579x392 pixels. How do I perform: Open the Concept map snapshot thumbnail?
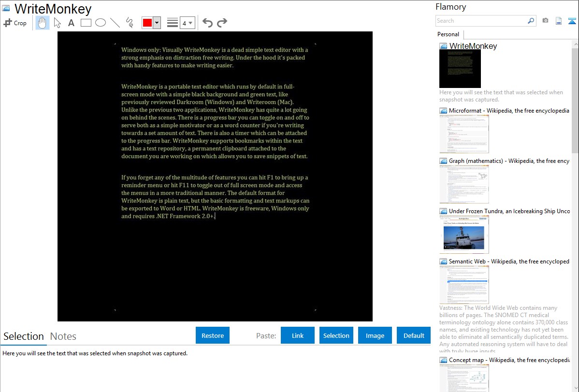tap(464, 378)
